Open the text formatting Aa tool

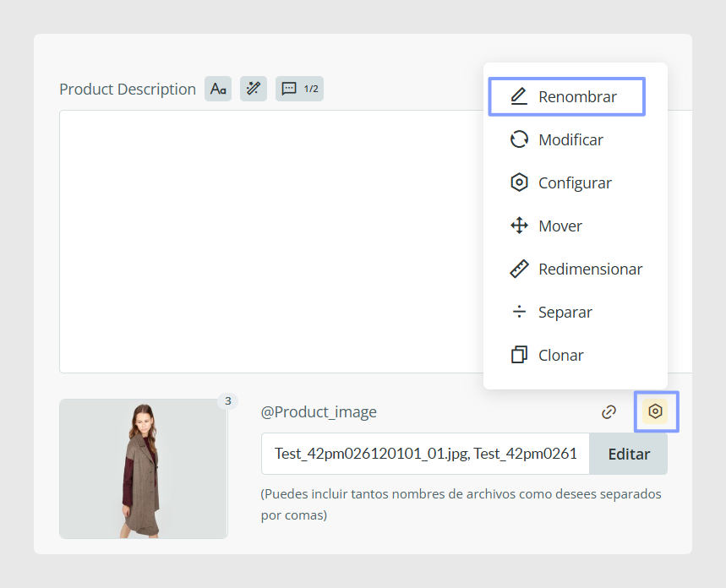pos(218,89)
